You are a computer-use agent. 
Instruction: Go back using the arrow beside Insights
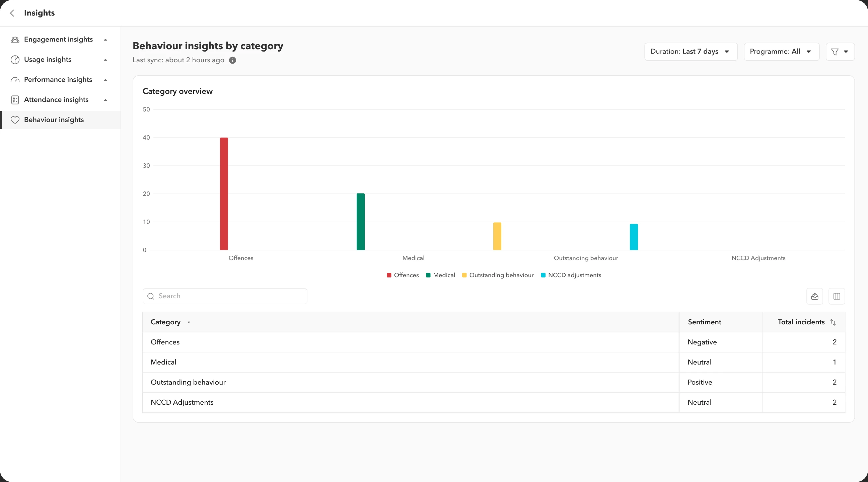(x=12, y=13)
